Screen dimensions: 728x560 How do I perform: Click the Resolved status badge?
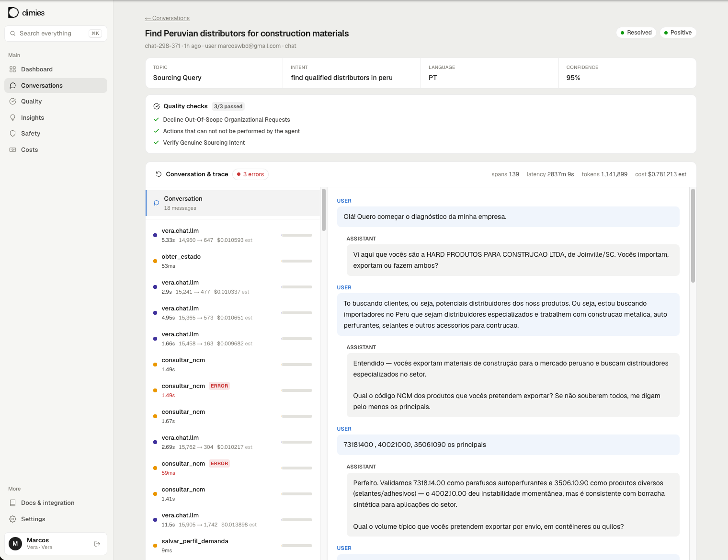[x=636, y=33]
